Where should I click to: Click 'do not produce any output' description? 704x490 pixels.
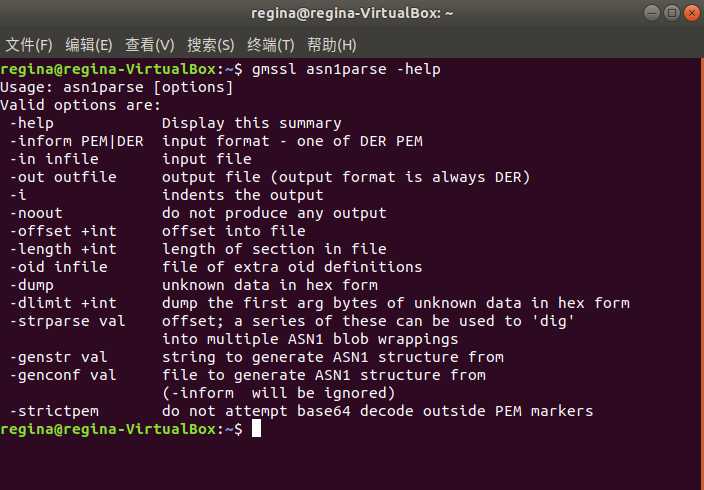[x=274, y=213]
